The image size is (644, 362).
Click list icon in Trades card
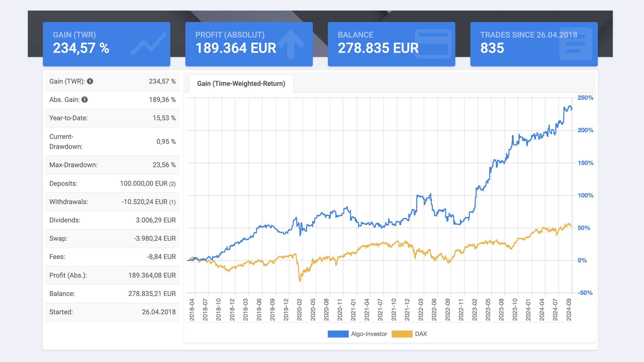click(x=575, y=44)
